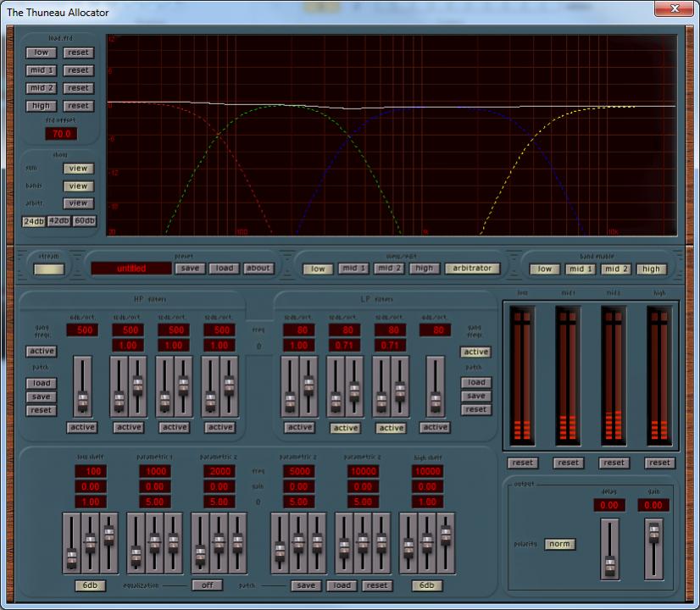
Task: Toggle equalization off button
Action: (x=207, y=585)
